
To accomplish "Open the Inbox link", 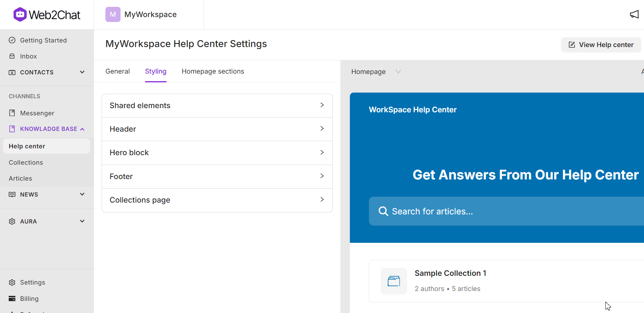I will pyautogui.click(x=28, y=56).
